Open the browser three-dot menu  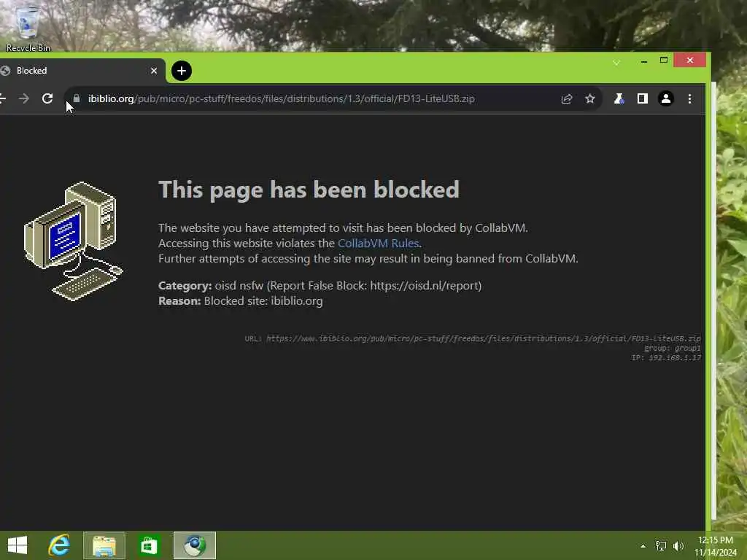690,98
